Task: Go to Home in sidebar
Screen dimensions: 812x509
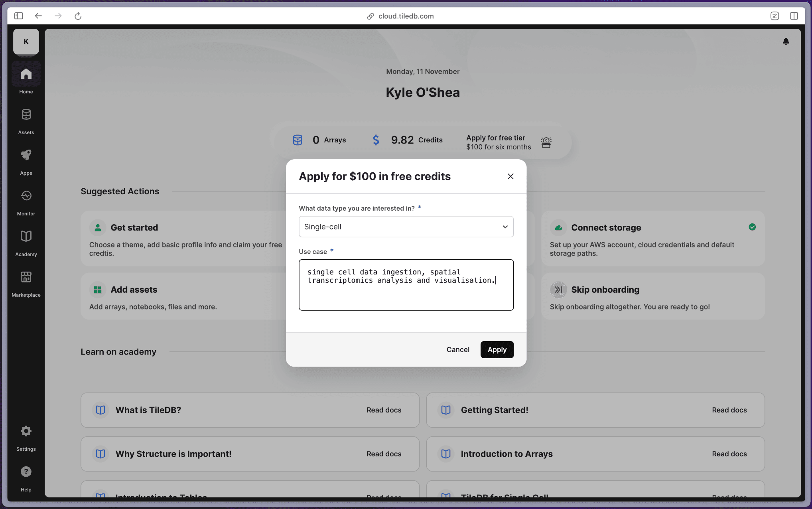Action: coord(26,74)
